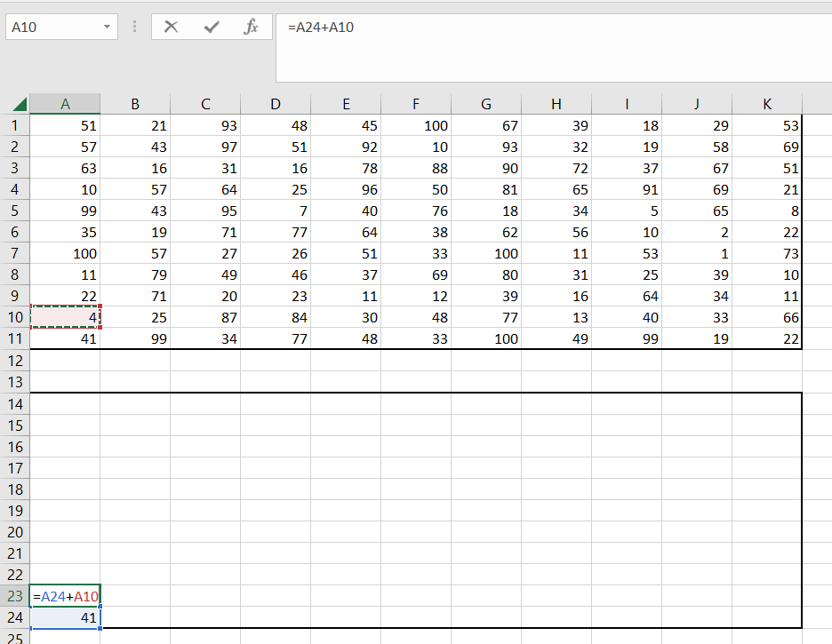Click cell D5 containing 7
The height and width of the screenshot is (644, 832).
276,211
